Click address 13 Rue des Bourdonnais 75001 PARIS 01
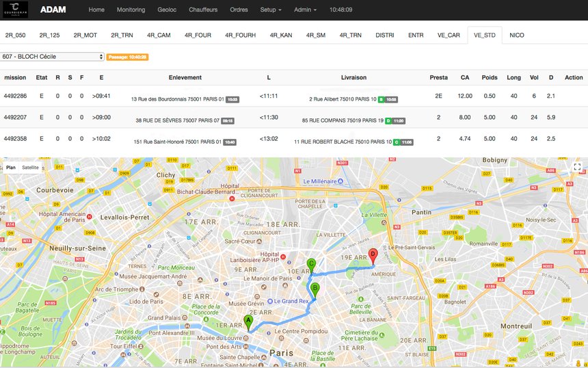The height and width of the screenshot is (368, 588). (x=177, y=99)
